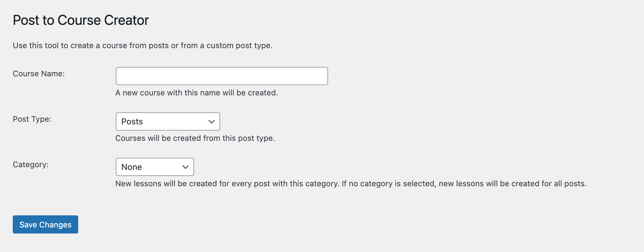The width and height of the screenshot is (644, 252).
Task: Click the 'Course Name:' field label
Action: click(39, 74)
